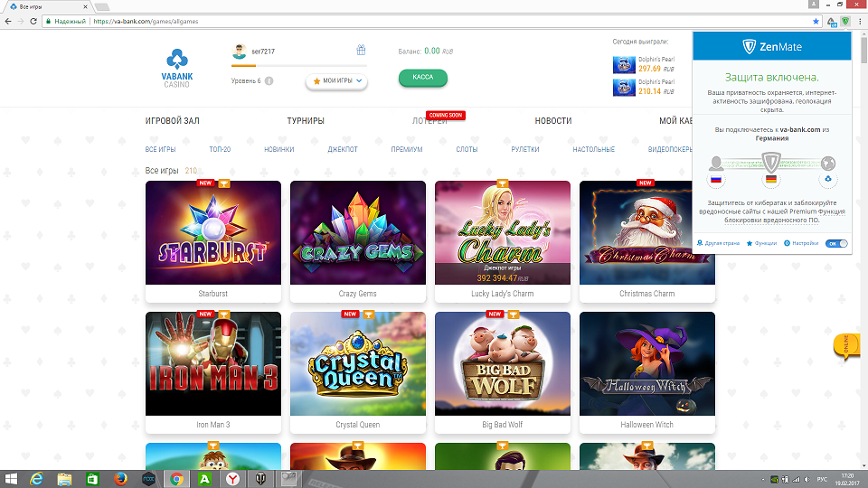This screenshot has height=488, width=868.
Task: Click 'Другая страна' in ZenMate popup
Action: 719,243
